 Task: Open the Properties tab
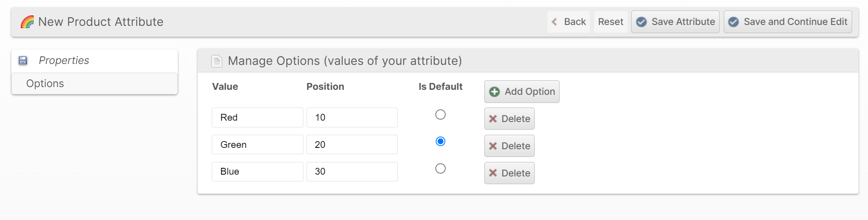point(64,60)
